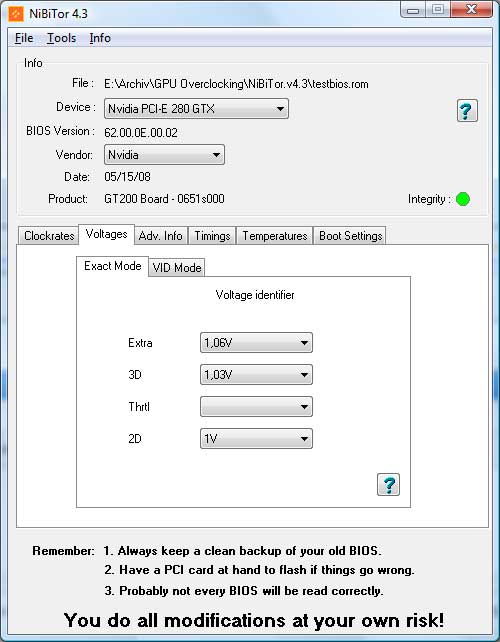Open the empty Thrtl voltage dropdown
The width and height of the screenshot is (500, 642).
pyautogui.click(x=256, y=407)
